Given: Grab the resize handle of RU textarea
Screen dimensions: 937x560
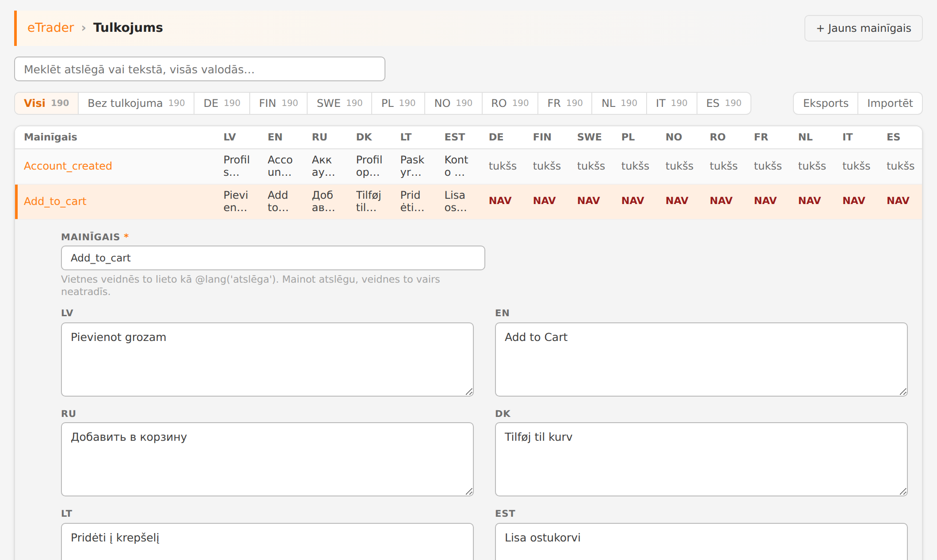Looking at the screenshot, I should coord(469,492).
